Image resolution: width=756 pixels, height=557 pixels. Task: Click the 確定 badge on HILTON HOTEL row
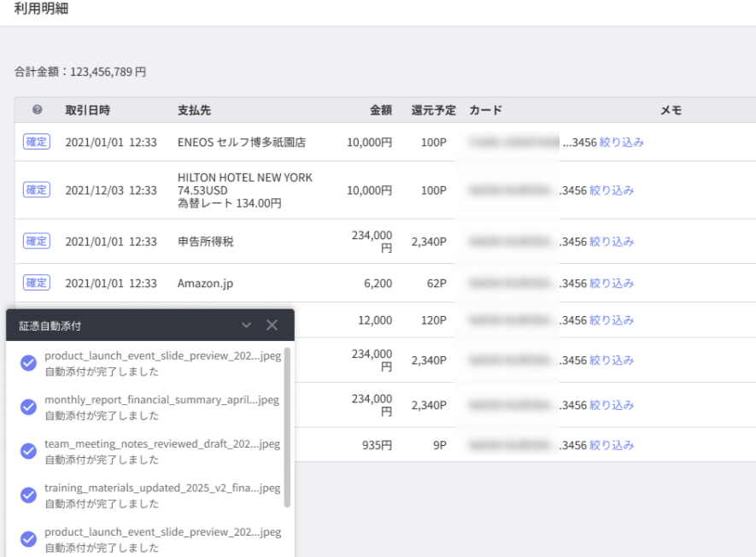[37, 190]
